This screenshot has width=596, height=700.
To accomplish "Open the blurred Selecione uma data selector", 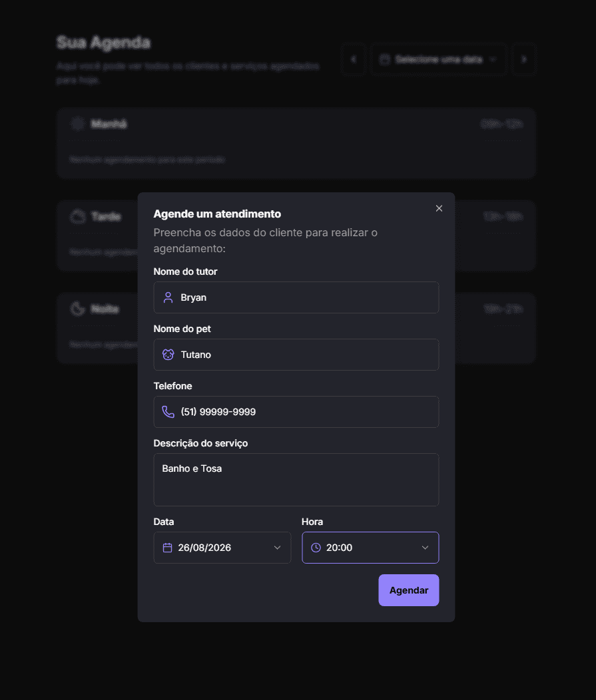I will [439, 59].
